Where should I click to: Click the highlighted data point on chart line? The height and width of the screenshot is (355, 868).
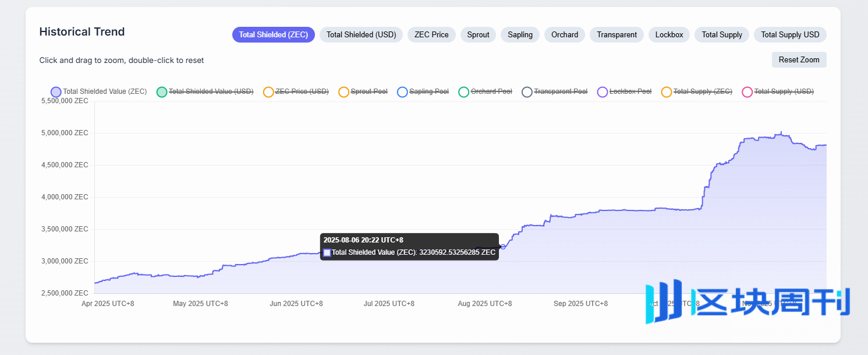pos(503,247)
